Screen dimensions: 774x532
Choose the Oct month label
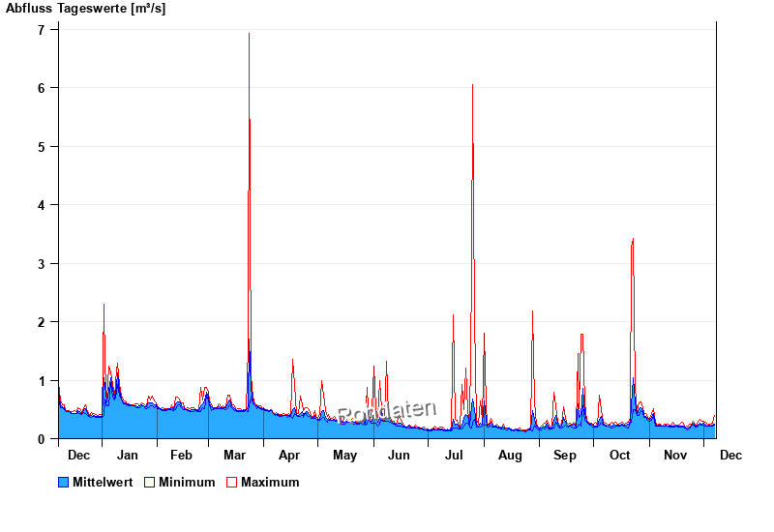pyautogui.click(x=619, y=455)
